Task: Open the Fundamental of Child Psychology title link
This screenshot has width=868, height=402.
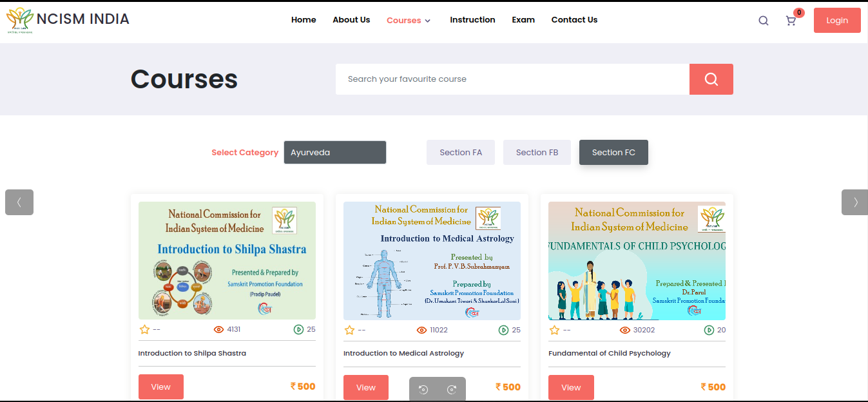Action: coord(610,353)
